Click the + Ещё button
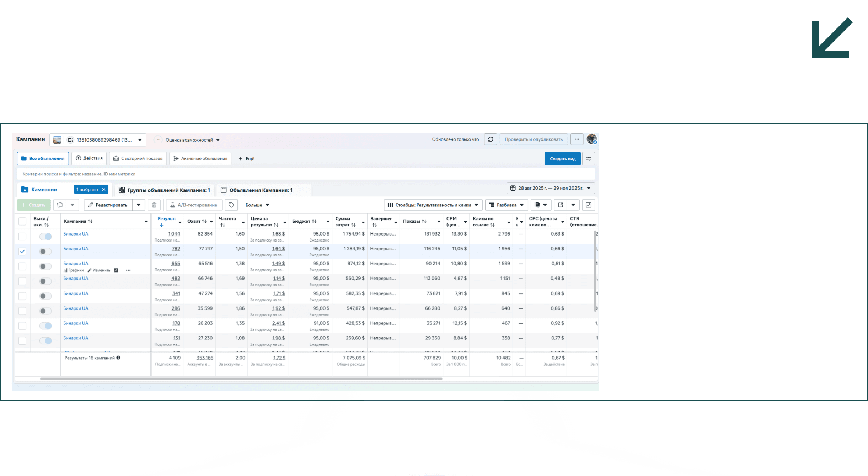The width and height of the screenshot is (868, 476). (x=246, y=159)
